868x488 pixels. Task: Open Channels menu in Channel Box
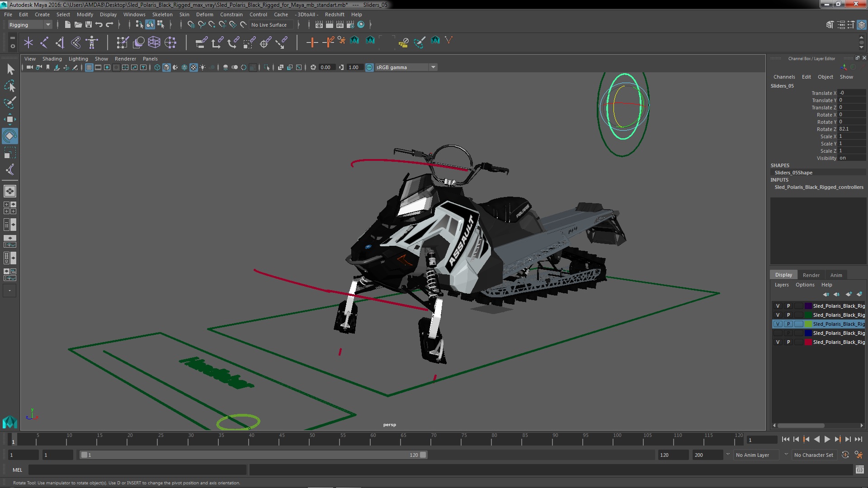(x=784, y=77)
